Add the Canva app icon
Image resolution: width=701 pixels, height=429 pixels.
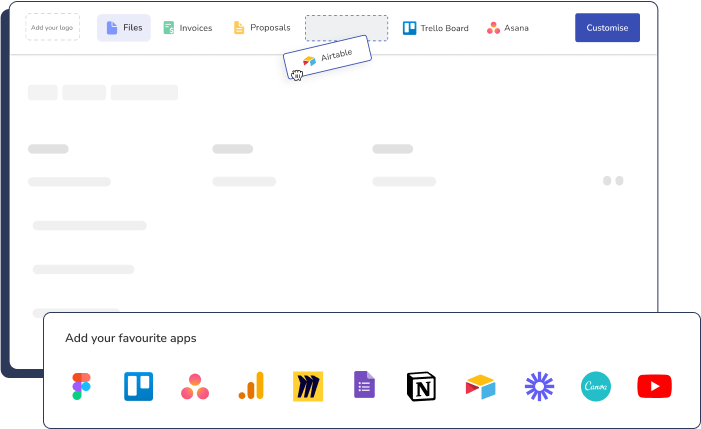(x=596, y=386)
